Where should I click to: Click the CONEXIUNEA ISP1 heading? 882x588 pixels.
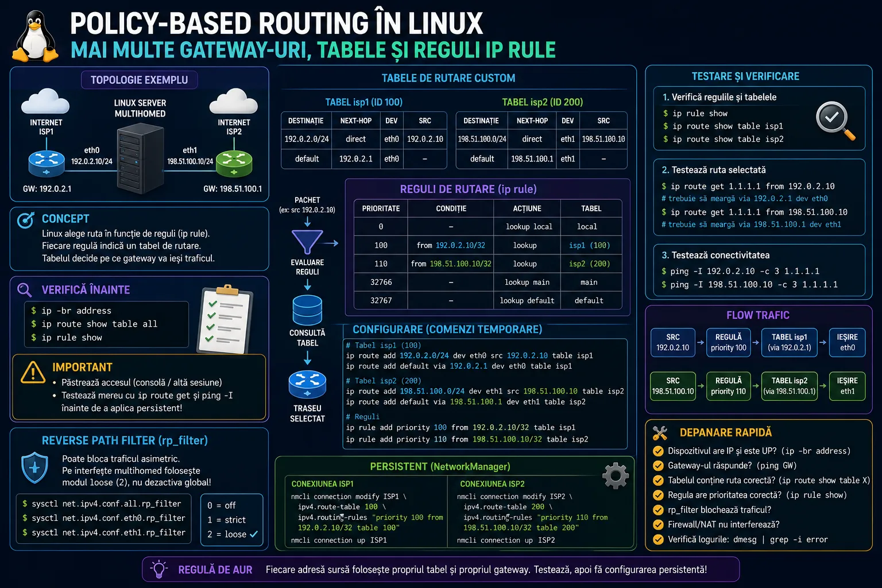point(322,484)
